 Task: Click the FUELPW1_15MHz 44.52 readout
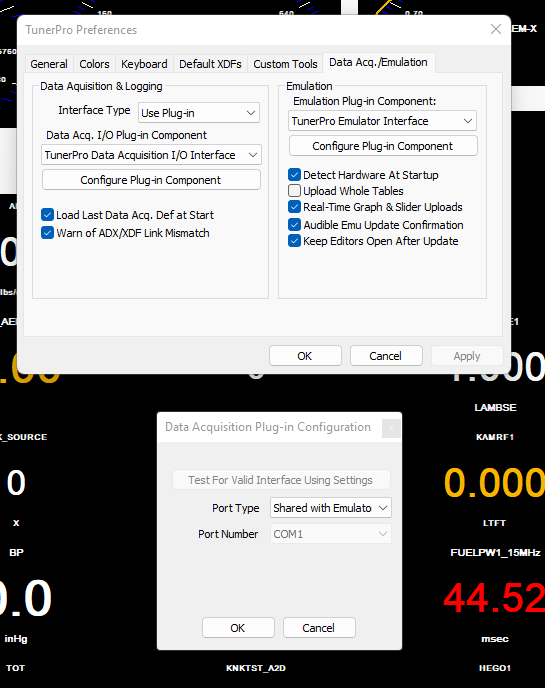(494, 598)
